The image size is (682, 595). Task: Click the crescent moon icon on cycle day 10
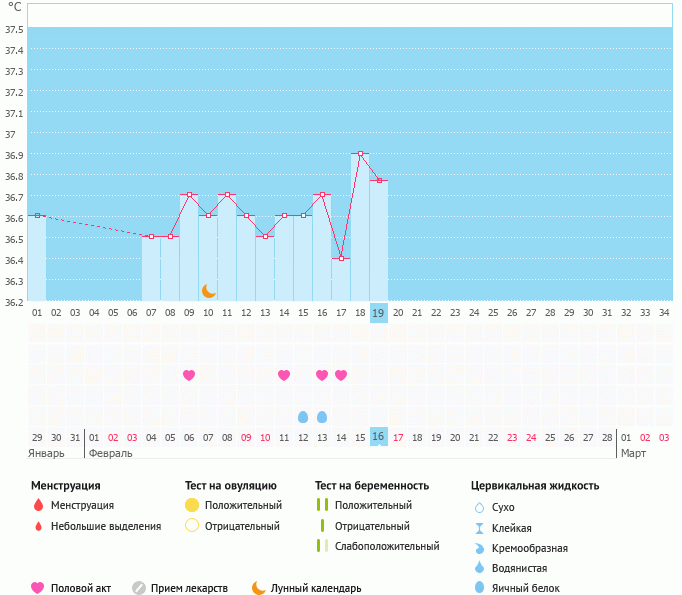(209, 291)
